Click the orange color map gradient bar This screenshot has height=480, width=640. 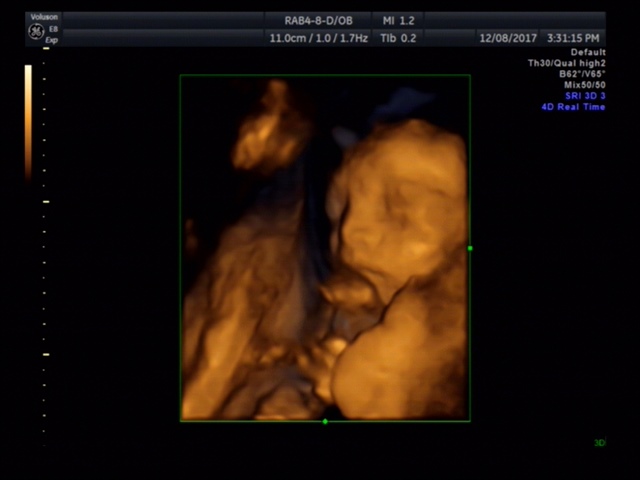28,120
